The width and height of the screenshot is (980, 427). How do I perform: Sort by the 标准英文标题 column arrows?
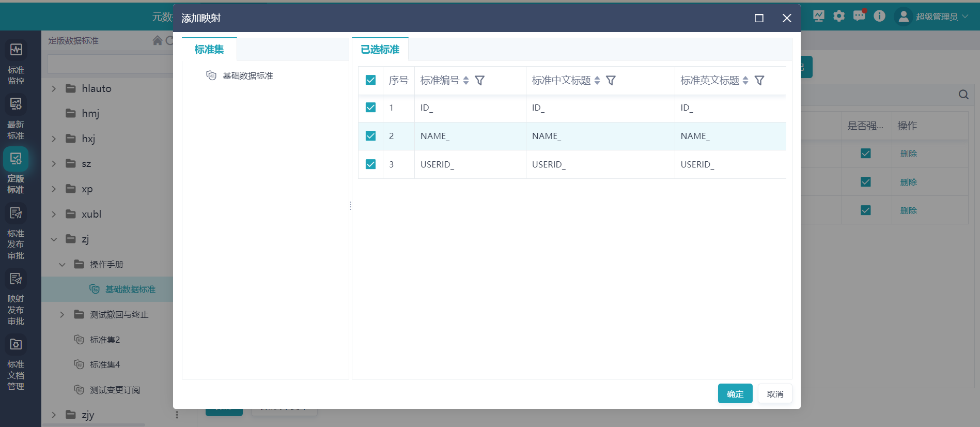[745, 81]
